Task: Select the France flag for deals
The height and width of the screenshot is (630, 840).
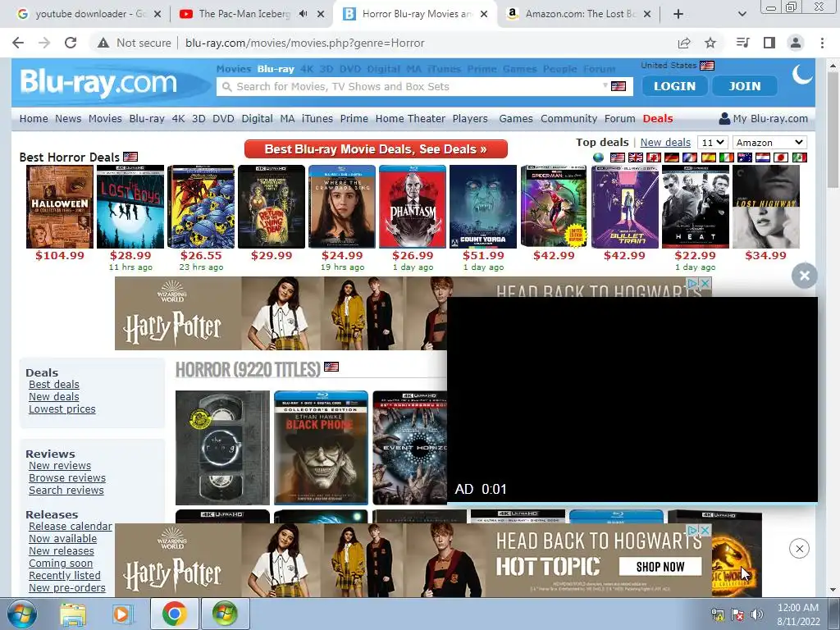Action: (690, 157)
